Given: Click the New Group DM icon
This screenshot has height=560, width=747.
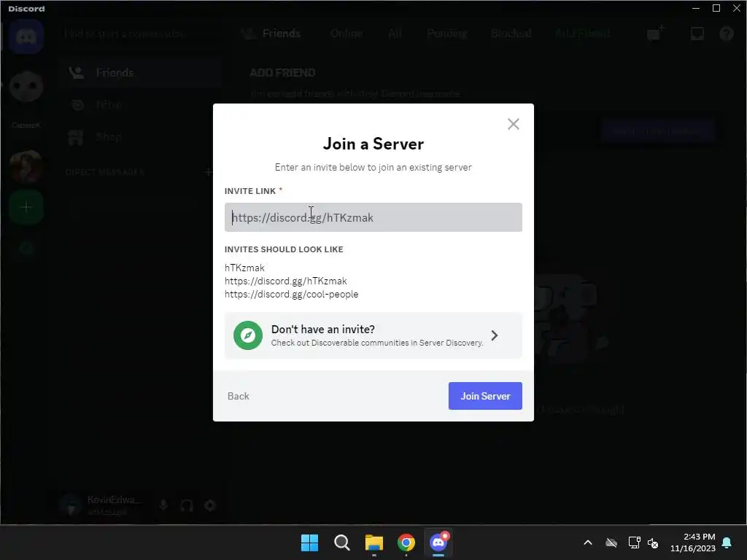Looking at the screenshot, I should [655, 34].
